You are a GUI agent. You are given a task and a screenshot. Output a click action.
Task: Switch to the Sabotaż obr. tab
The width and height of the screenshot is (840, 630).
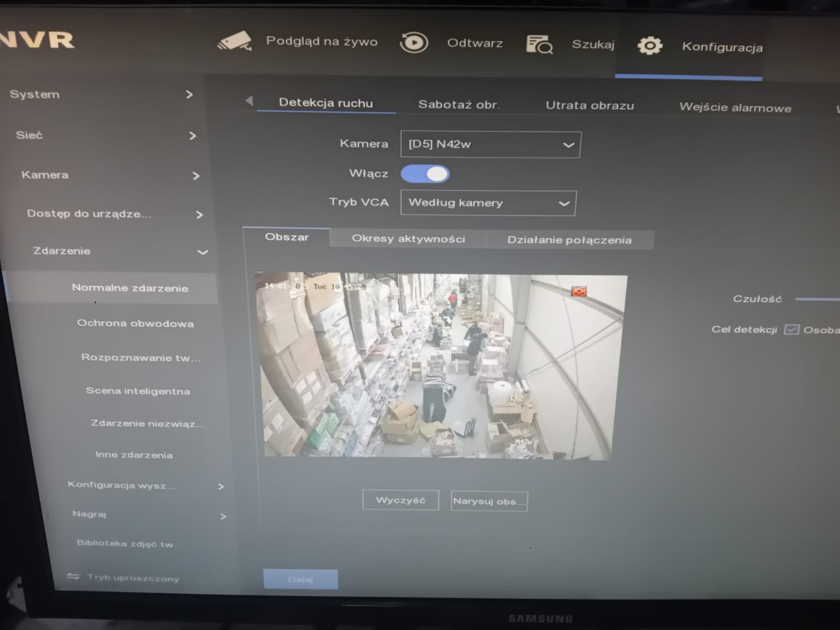coord(459,104)
